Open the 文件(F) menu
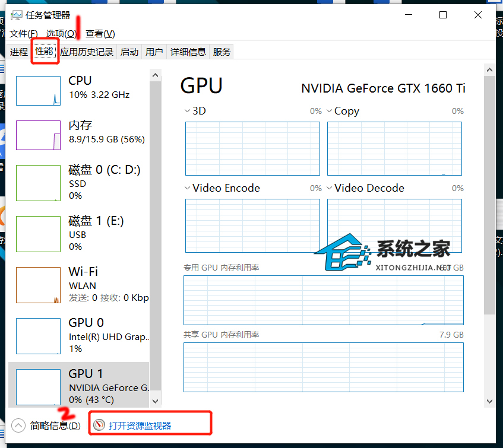The image size is (503, 448). 24,34
